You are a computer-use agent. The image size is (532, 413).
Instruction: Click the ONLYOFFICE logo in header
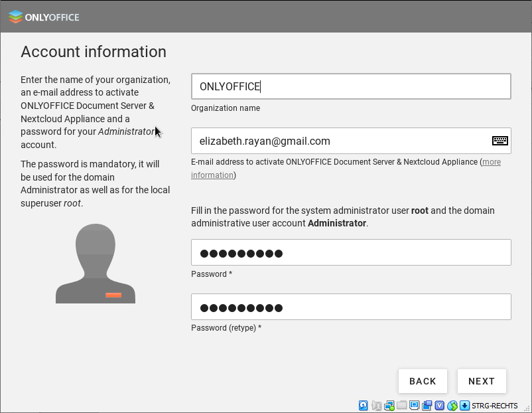point(44,17)
